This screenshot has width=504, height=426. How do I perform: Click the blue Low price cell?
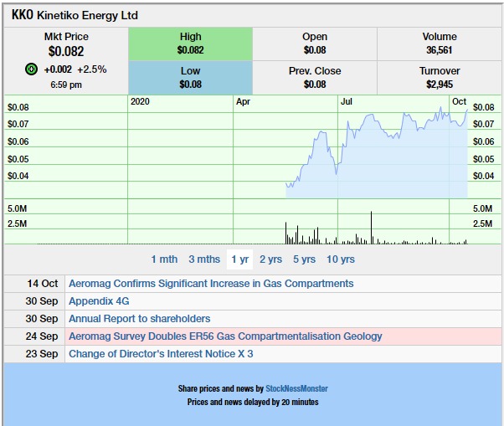191,78
